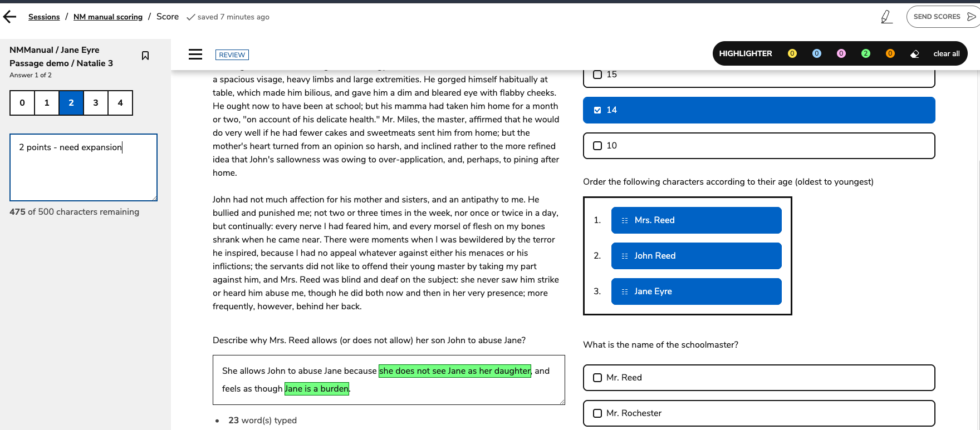Click the pen annotation icon
The image size is (980, 430).
pos(886,17)
